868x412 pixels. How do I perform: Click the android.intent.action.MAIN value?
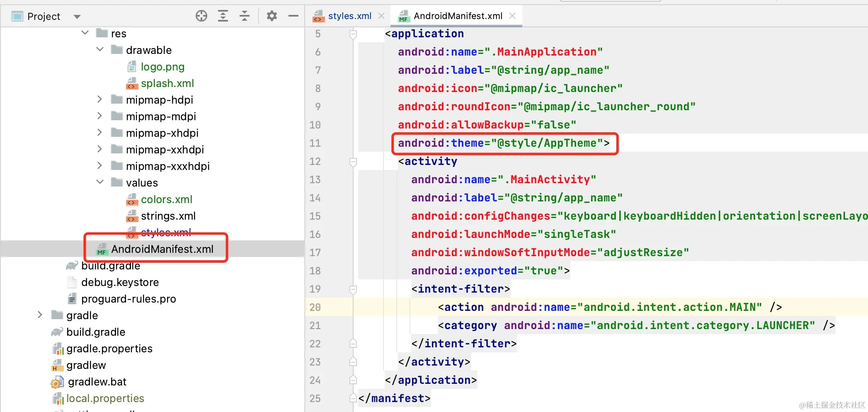[670, 307]
